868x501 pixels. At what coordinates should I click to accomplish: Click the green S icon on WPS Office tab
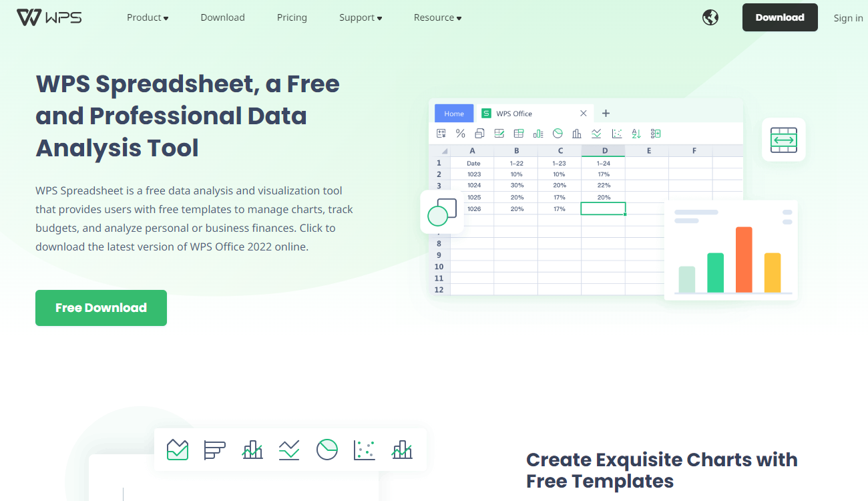click(x=486, y=114)
